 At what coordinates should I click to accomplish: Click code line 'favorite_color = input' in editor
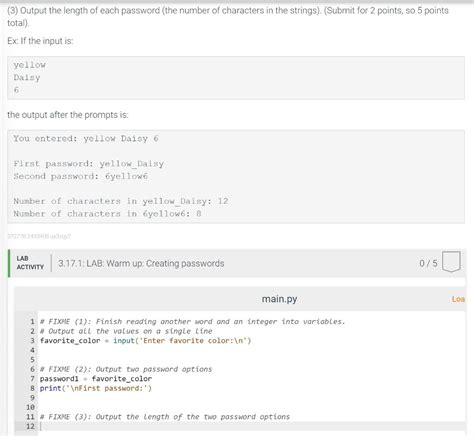click(x=145, y=341)
